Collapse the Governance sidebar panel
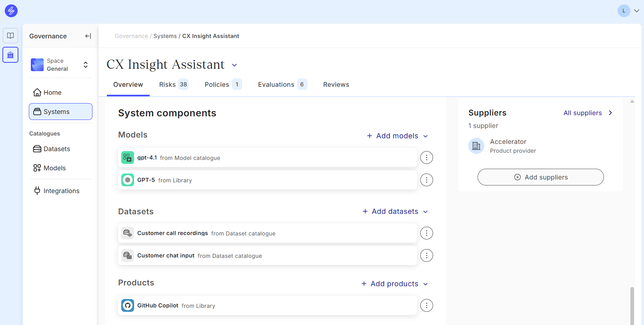The height and width of the screenshot is (325, 644). tap(88, 36)
